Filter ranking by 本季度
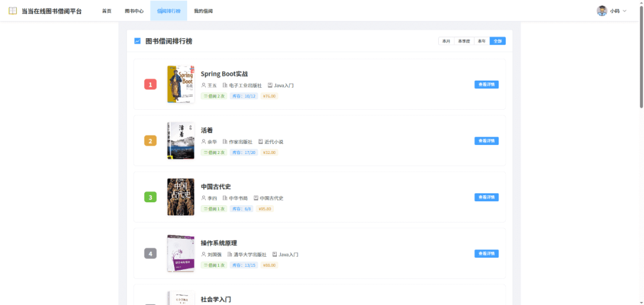The image size is (644, 305). tap(464, 41)
